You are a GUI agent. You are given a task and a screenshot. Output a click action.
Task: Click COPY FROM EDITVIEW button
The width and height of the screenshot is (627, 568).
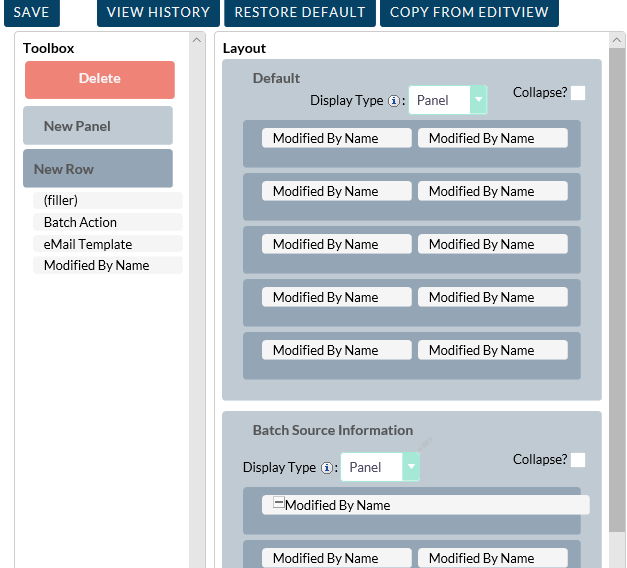[x=469, y=12]
